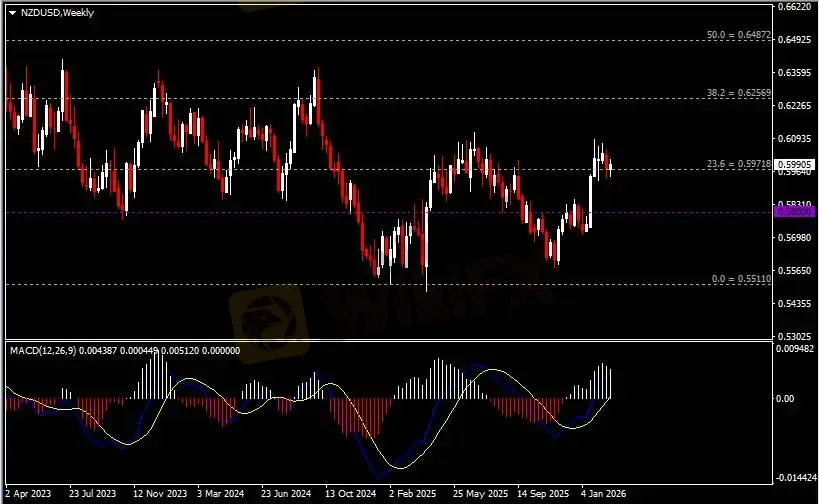Image resolution: width=819 pixels, height=504 pixels.
Task: Click the 4 Jan 2026 date label
Action: point(603,494)
